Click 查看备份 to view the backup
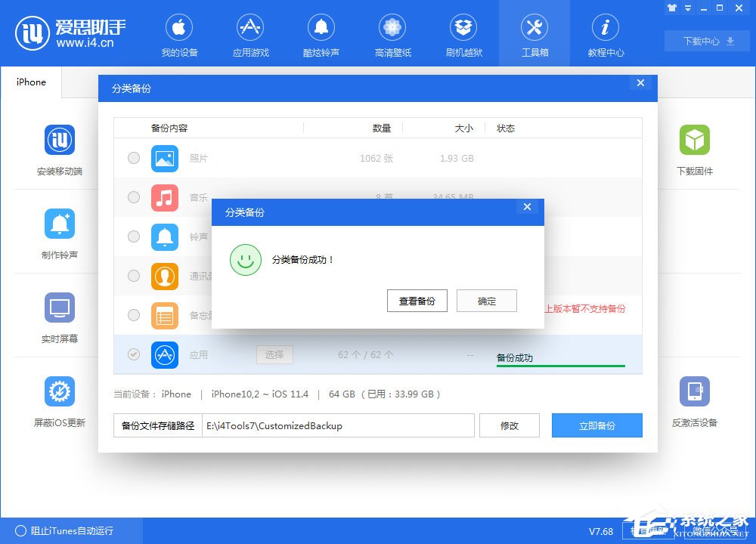This screenshot has width=756, height=544. [417, 300]
